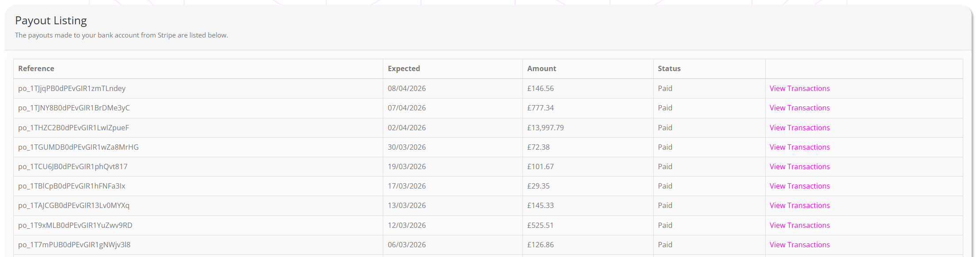Image resolution: width=980 pixels, height=257 pixels.
Task: Click the Status column header
Action: [669, 68]
